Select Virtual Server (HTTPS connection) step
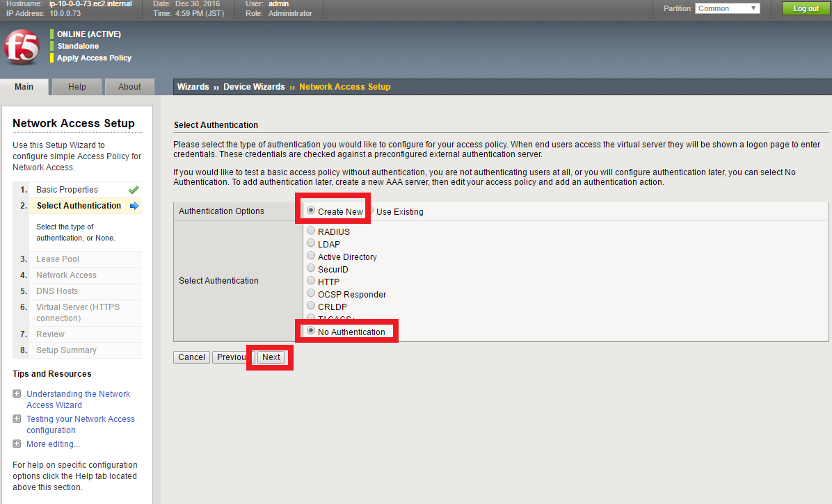Screen dimensions: 832x504 pos(77,313)
